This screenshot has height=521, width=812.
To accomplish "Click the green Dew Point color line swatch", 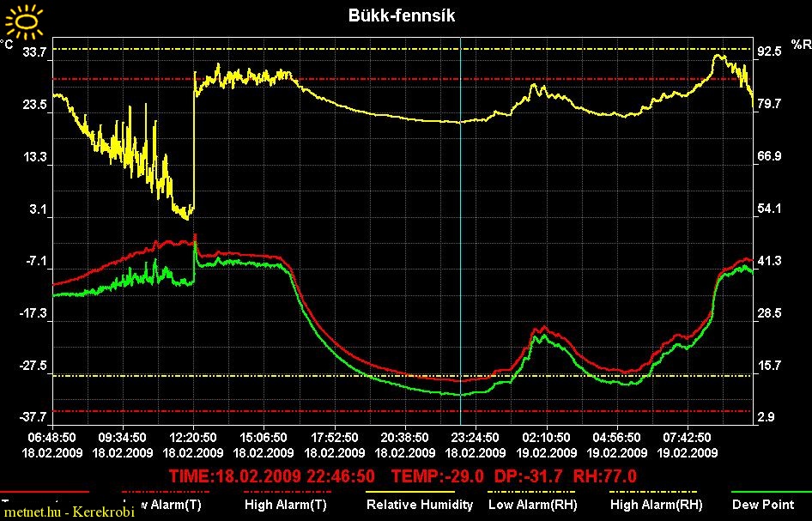I will [770, 494].
